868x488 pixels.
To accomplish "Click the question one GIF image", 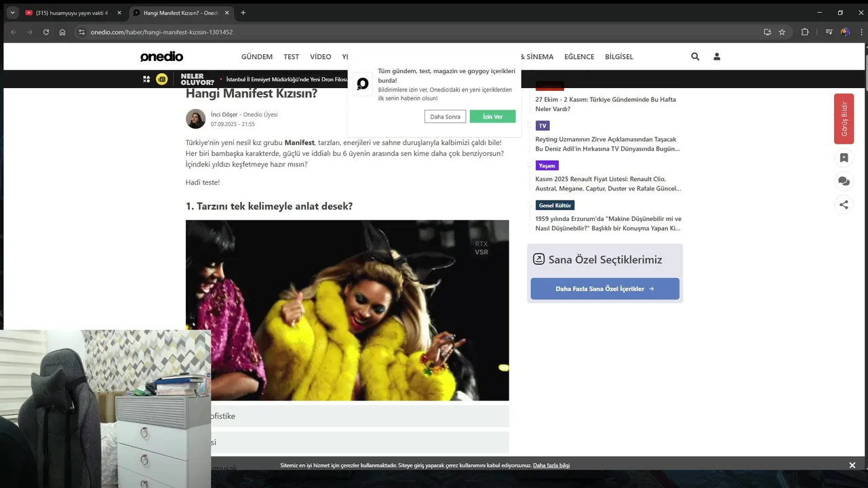I will 347,310.
